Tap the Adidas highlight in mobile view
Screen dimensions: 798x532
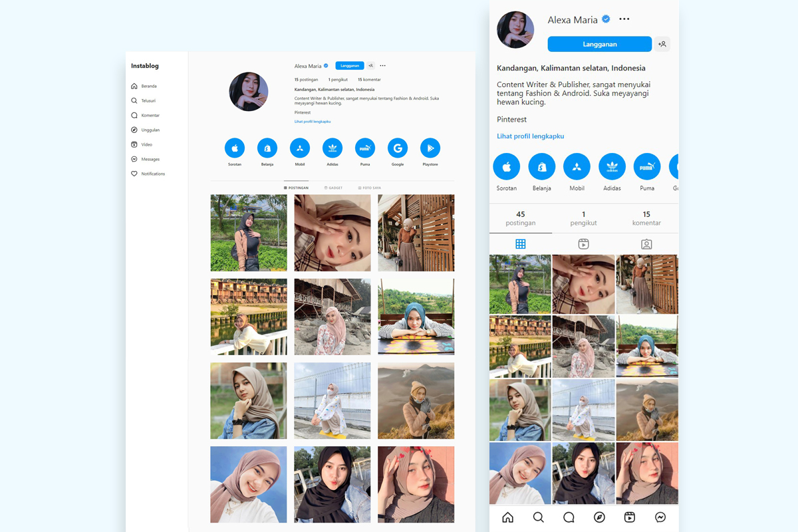[x=612, y=167]
